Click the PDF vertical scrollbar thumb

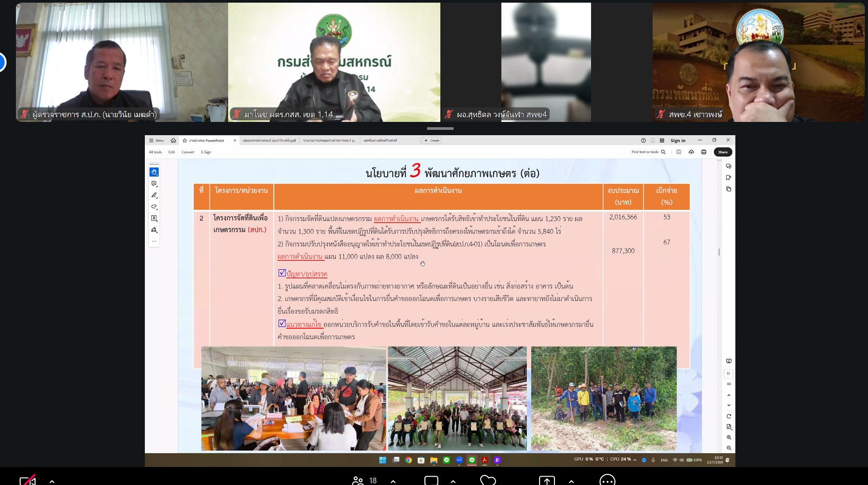click(x=719, y=252)
